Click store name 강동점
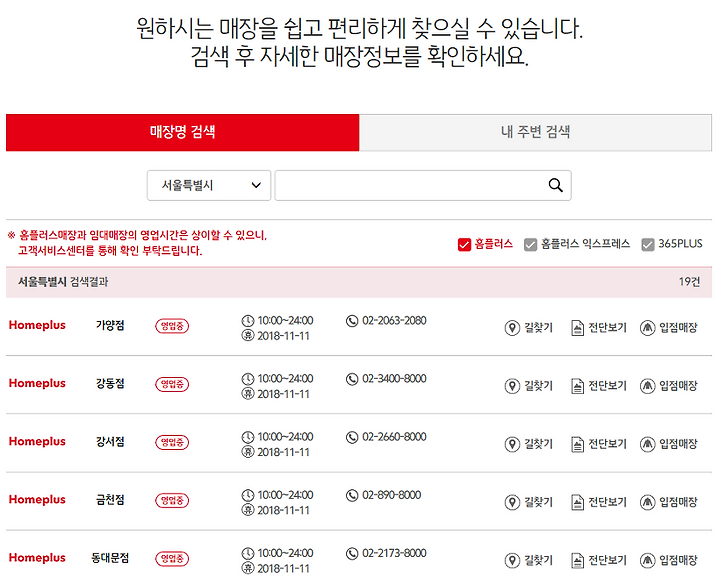The width and height of the screenshot is (720, 584). tap(110, 384)
